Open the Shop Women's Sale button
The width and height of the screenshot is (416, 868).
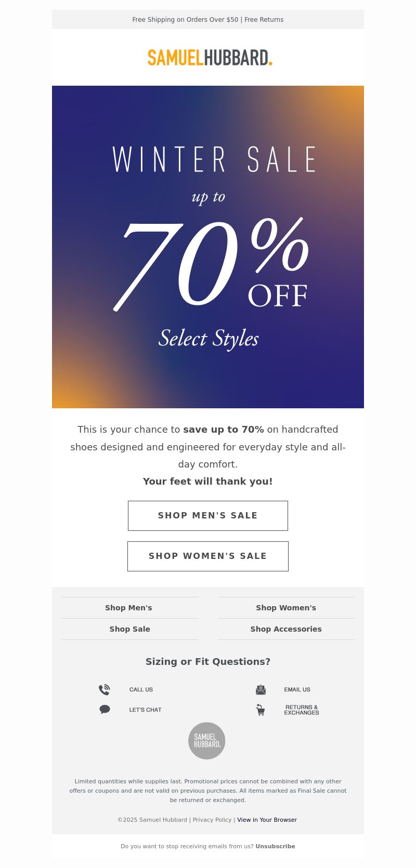pos(208,556)
